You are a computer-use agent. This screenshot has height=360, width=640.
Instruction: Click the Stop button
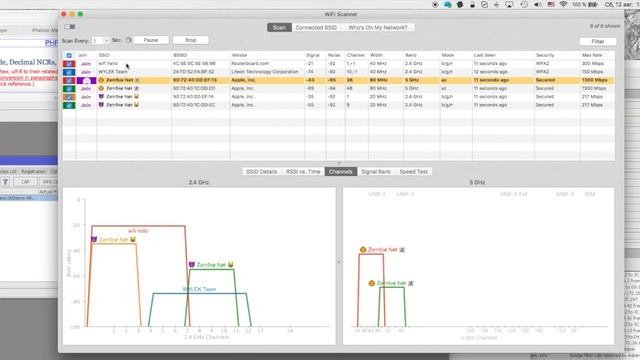[x=191, y=40]
